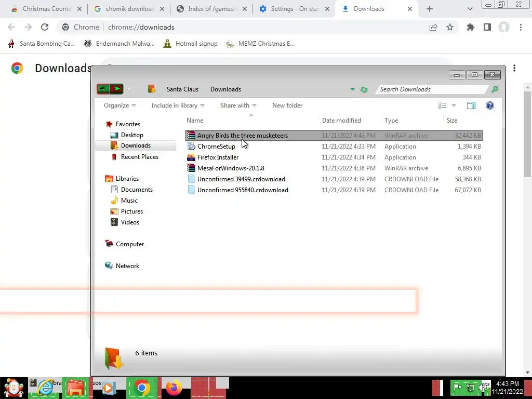This screenshot has width=532, height=399.
Task: Select Computer in the navigation pane
Action: click(129, 244)
